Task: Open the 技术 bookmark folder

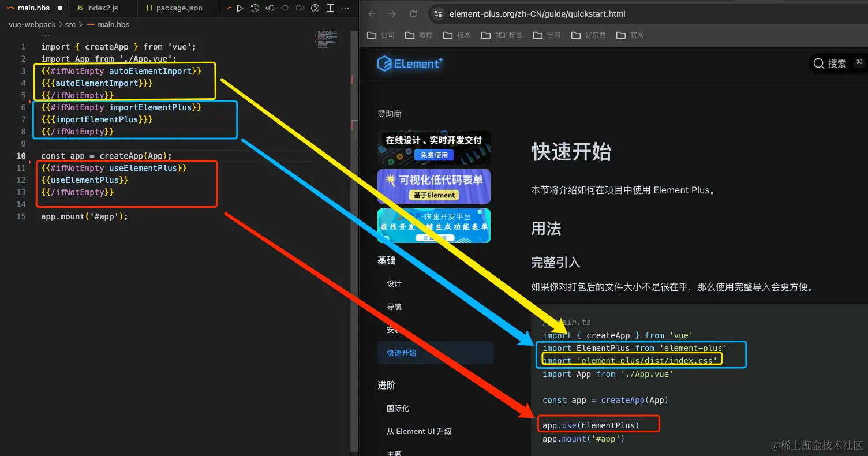Action: (457, 35)
